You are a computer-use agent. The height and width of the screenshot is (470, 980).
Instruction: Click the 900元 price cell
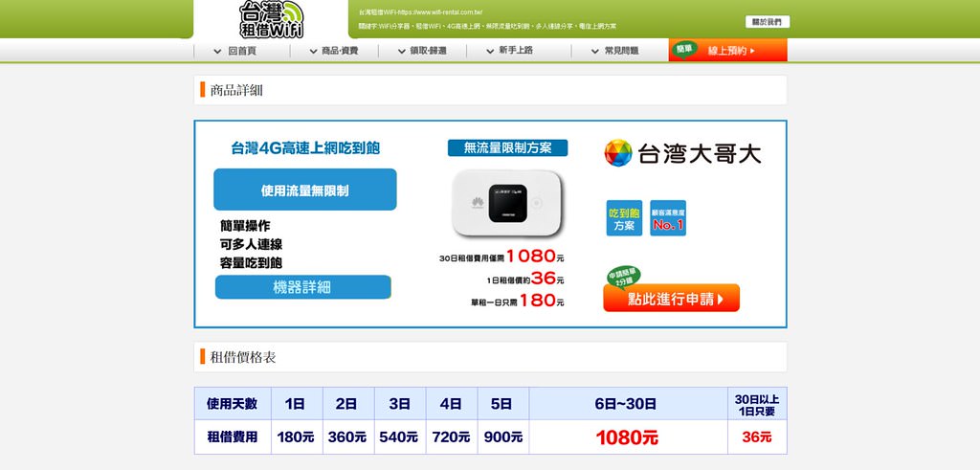point(503,436)
